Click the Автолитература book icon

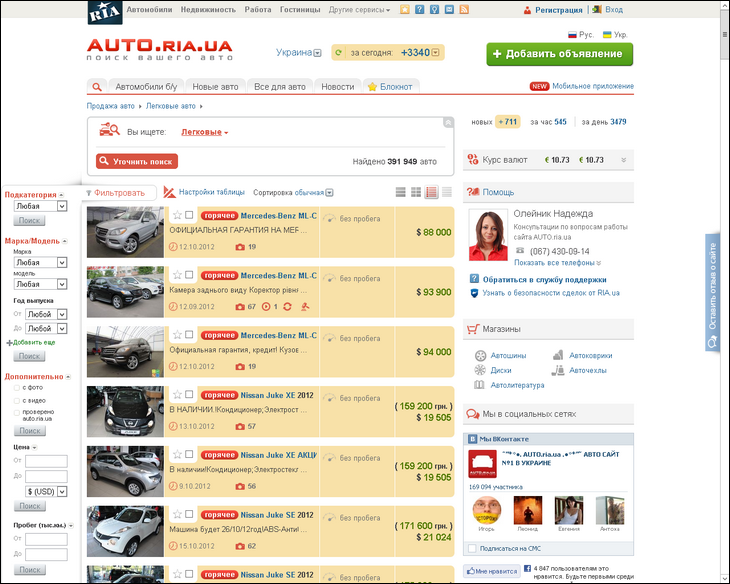(480, 385)
